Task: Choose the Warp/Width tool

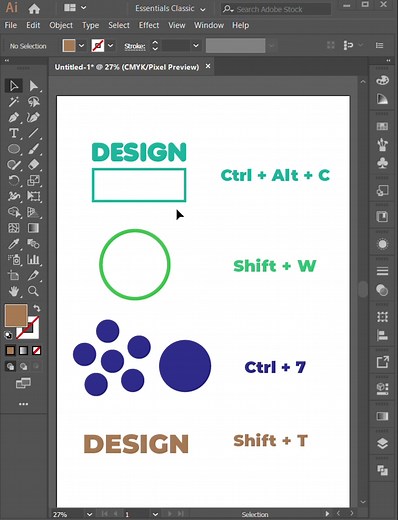Action: pyautogui.click(x=14, y=196)
